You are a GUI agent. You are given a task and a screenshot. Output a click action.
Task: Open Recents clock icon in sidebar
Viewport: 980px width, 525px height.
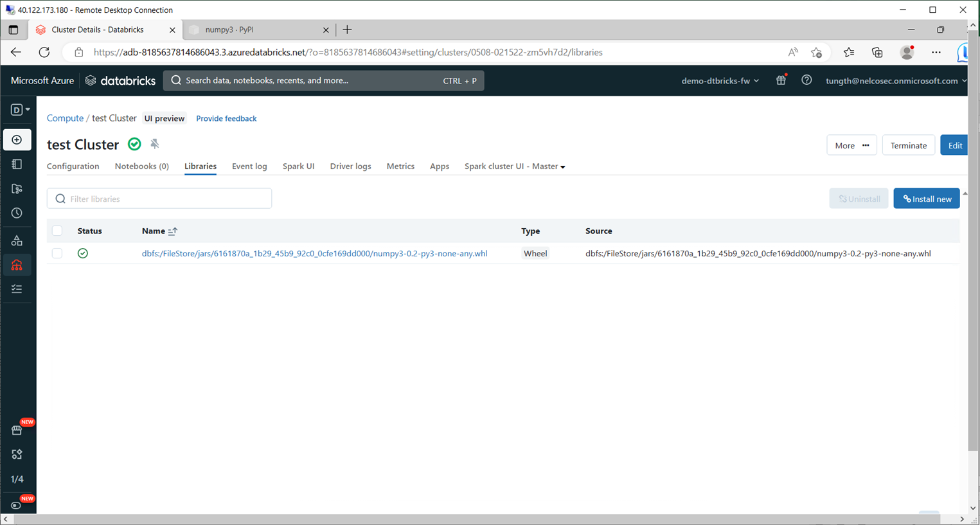tap(17, 213)
